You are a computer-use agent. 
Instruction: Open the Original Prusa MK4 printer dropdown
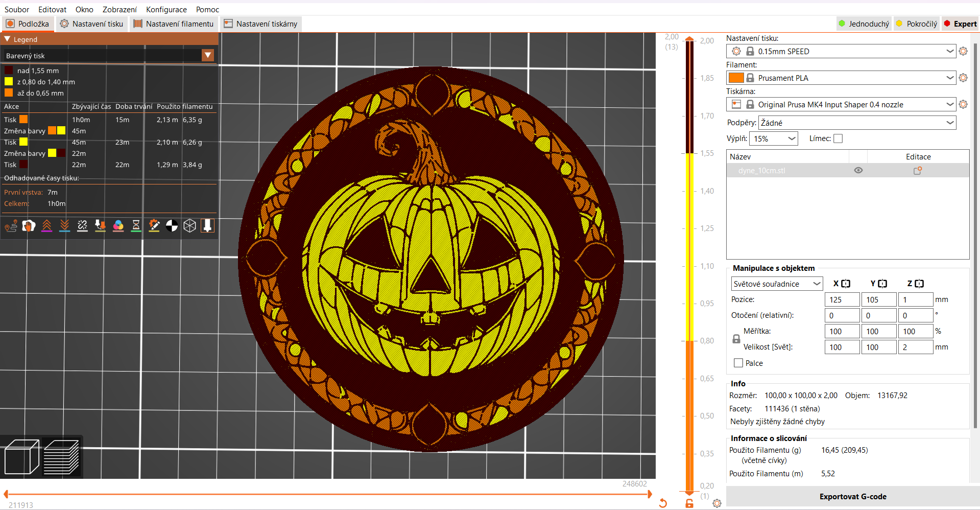point(950,104)
